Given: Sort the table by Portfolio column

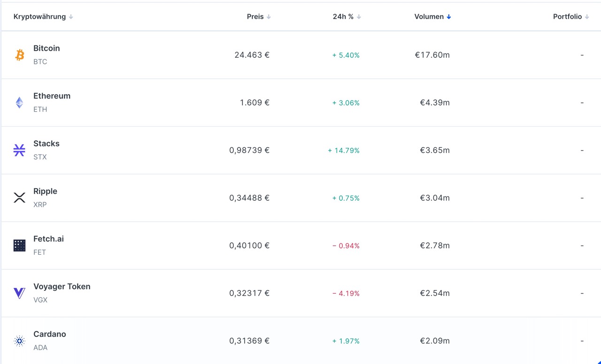Looking at the screenshot, I should point(567,17).
